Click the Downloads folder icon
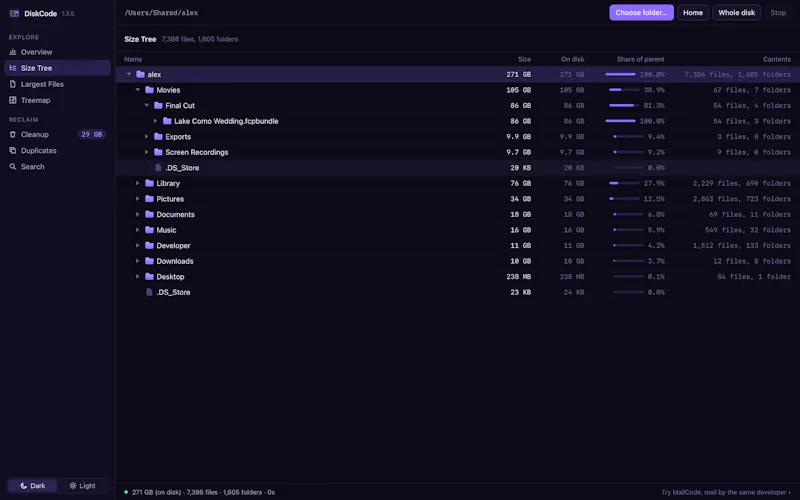The image size is (800, 500). point(149,261)
